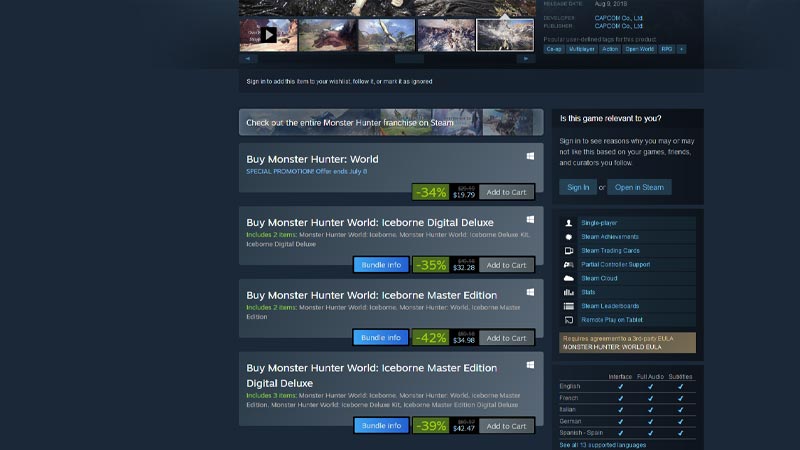Open the Remote Play on Tablet link
This screenshot has width=800, height=450.
[612, 320]
